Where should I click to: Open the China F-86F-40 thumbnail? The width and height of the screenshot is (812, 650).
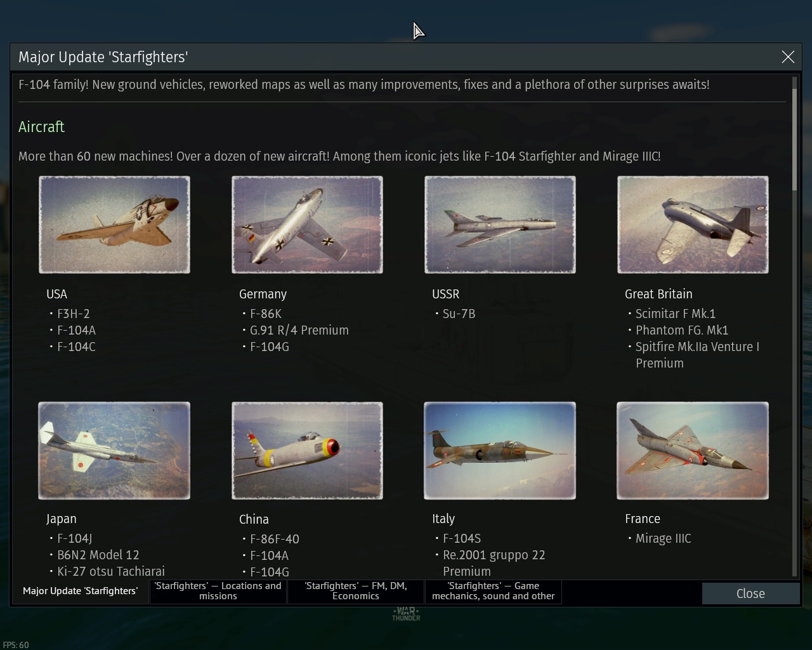point(307,451)
